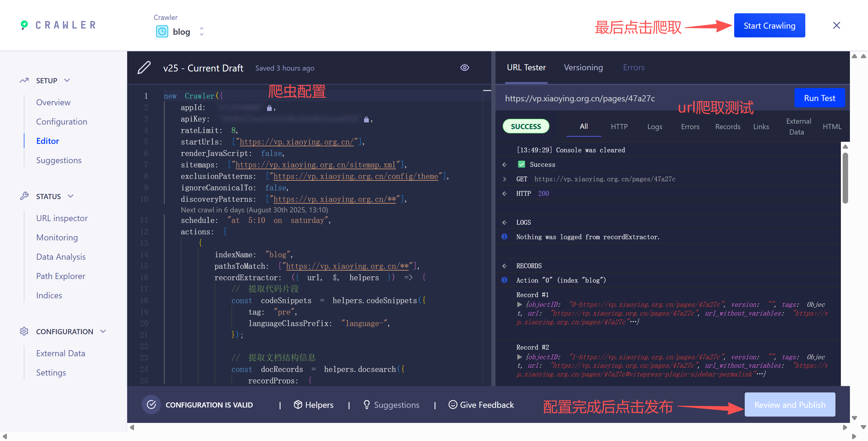Image resolution: width=868 pixels, height=441 pixels.
Task: Click the Give Feedback smiley icon
Action: [x=452, y=404]
